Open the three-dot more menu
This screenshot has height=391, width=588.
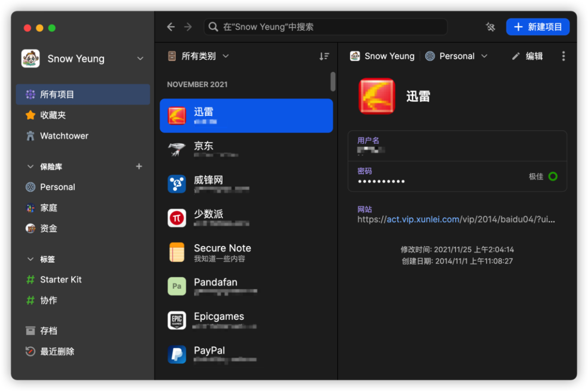(563, 56)
